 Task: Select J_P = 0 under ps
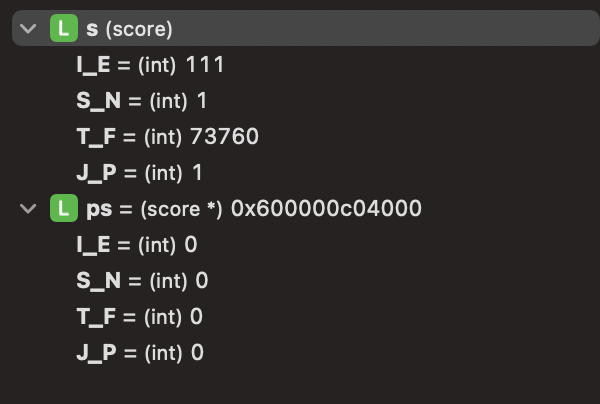click(140, 353)
